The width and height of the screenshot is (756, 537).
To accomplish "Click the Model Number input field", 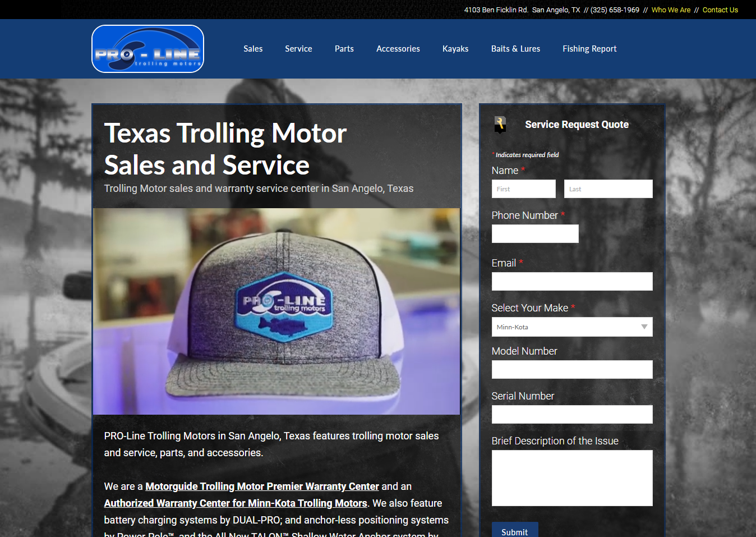I will click(x=572, y=370).
